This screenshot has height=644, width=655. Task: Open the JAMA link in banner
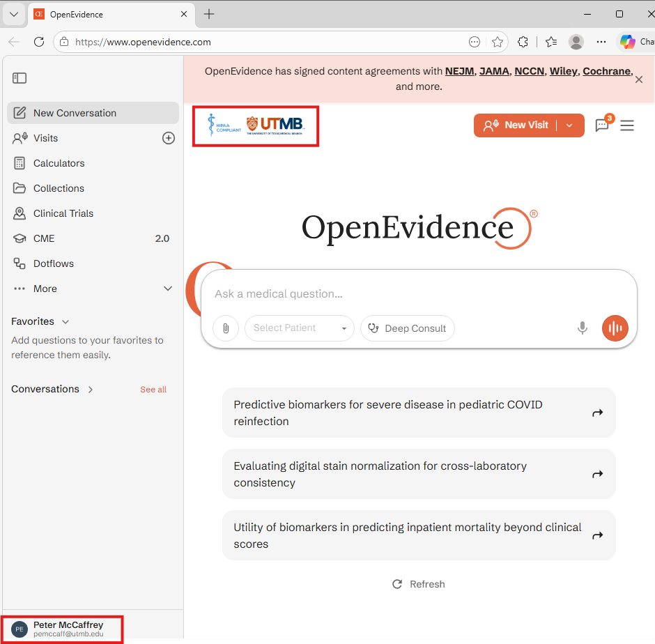494,71
